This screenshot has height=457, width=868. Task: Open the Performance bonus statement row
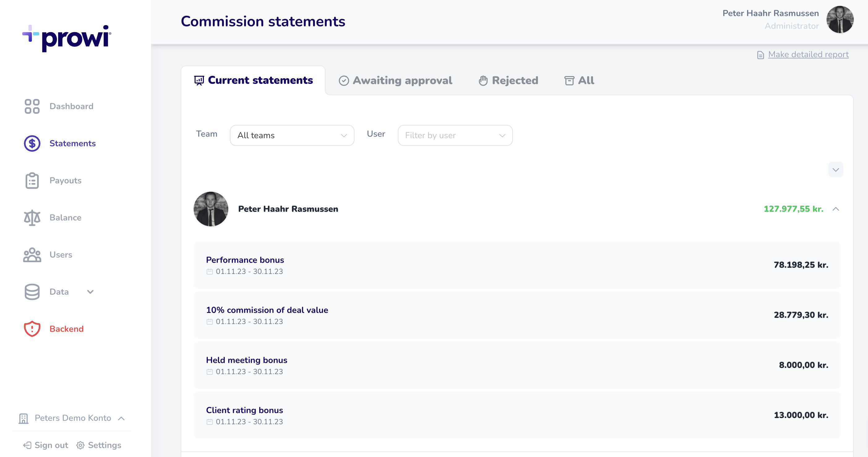coord(517,265)
